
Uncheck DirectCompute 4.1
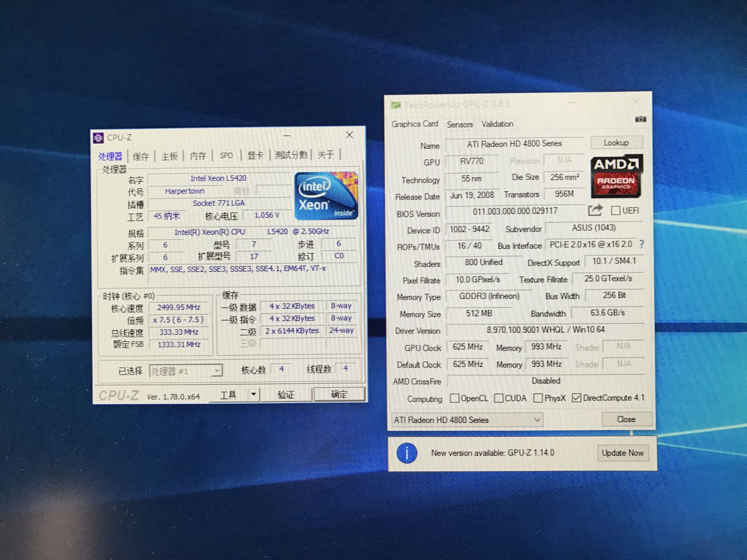[x=576, y=398]
